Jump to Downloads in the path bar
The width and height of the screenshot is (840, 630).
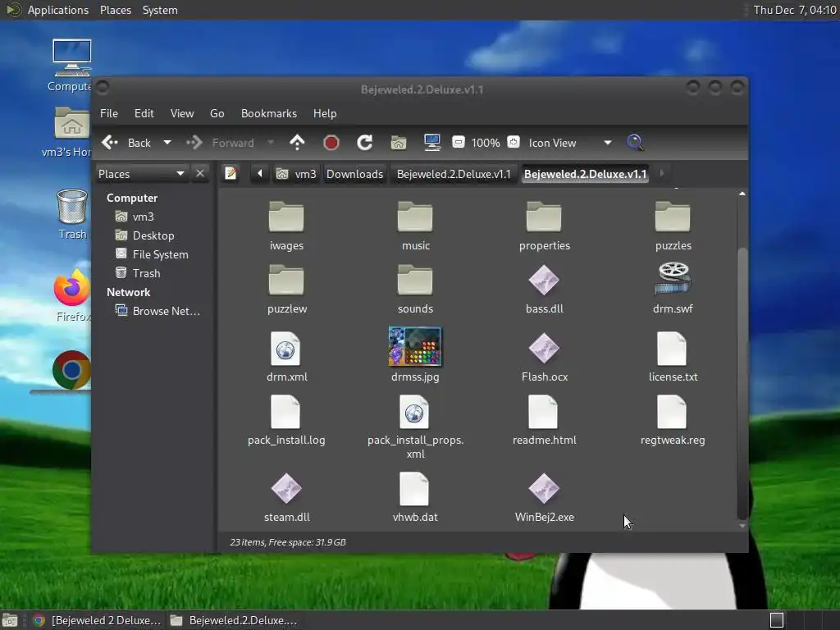[354, 174]
